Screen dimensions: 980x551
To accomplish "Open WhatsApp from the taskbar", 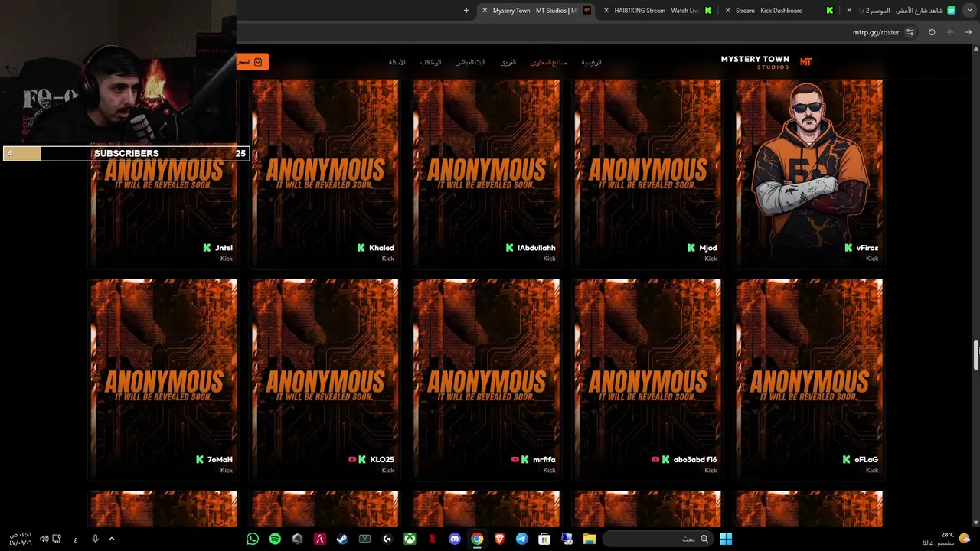I will coord(253,539).
